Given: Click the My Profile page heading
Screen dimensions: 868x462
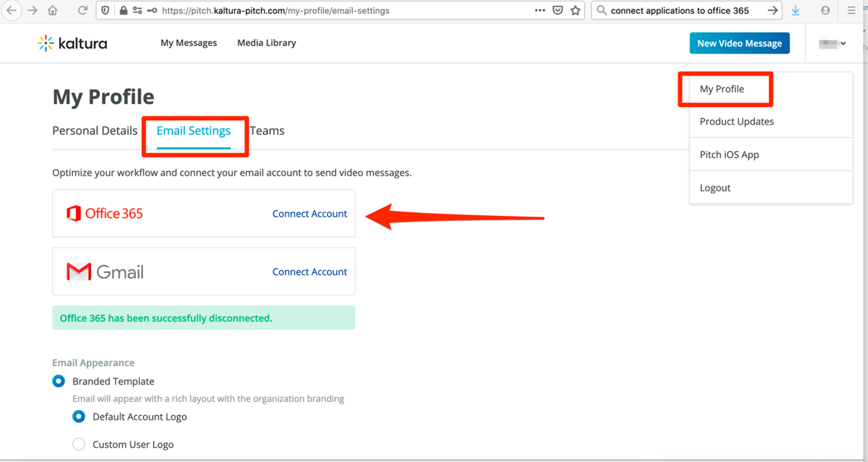Looking at the screenshot, I should point(103,97).
